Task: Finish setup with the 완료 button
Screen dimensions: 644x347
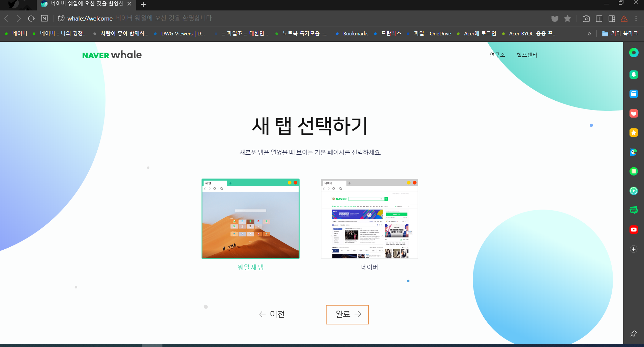Action: (347, 314)
